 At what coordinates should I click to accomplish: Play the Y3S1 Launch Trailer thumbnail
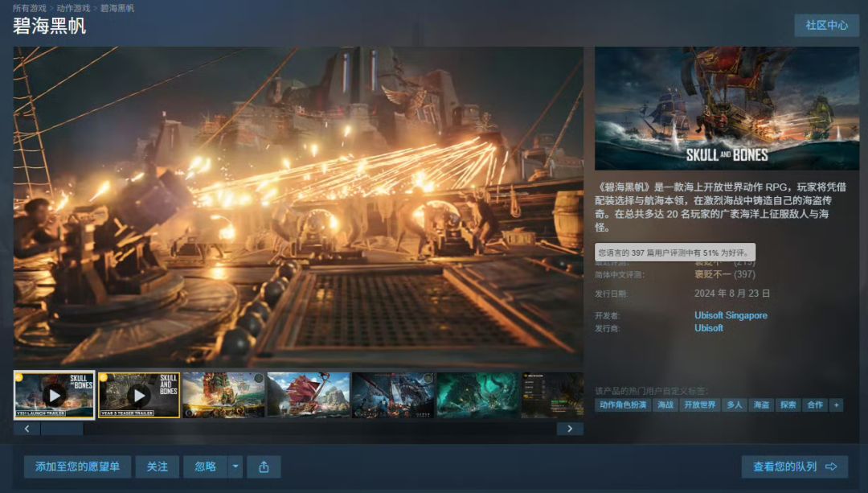click(55, 395)
